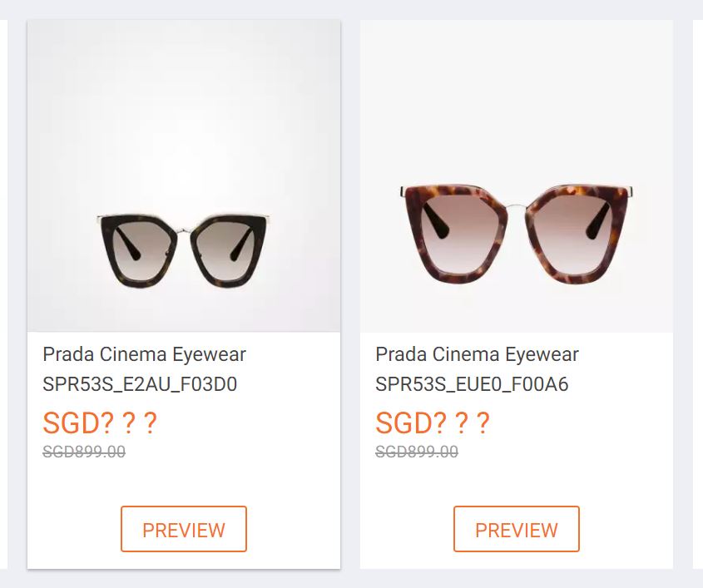Click the left lens of the havana sunglasses
Image resolution: width=703 pixels, height=588 pixels.
tap(456, 231)
